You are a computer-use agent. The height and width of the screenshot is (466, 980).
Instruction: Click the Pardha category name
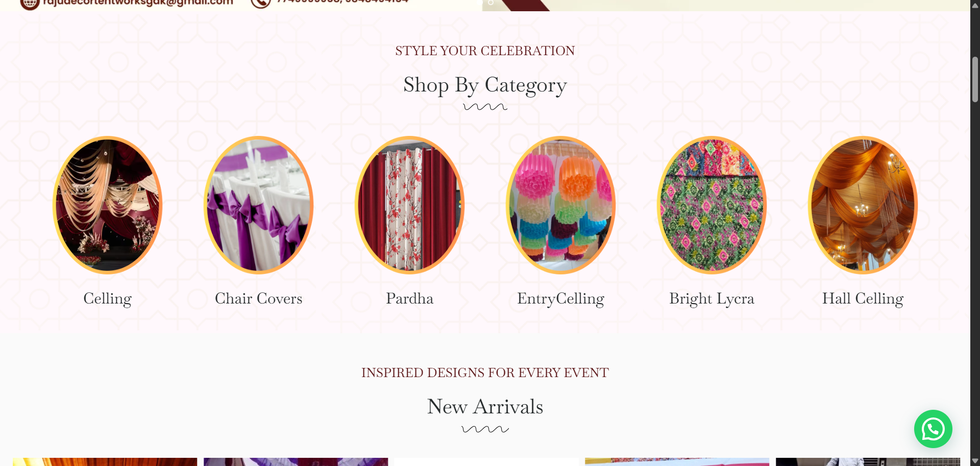[409, 298]
